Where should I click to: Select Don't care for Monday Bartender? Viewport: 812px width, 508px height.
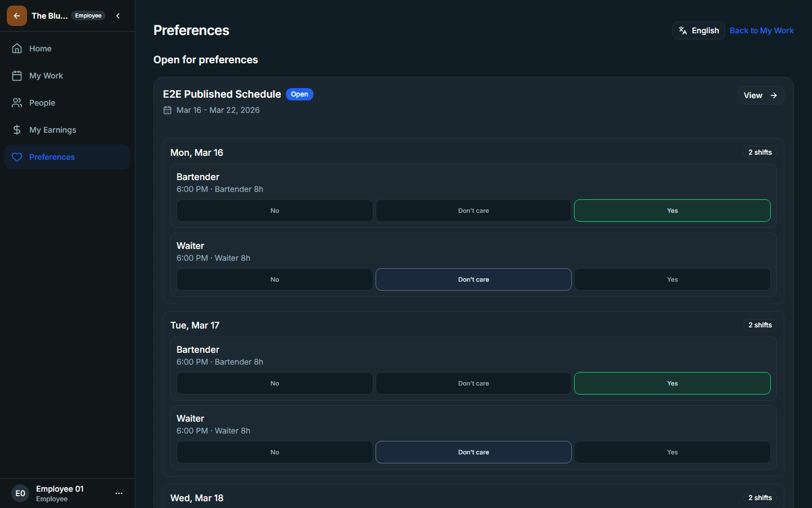pos(474,211)
